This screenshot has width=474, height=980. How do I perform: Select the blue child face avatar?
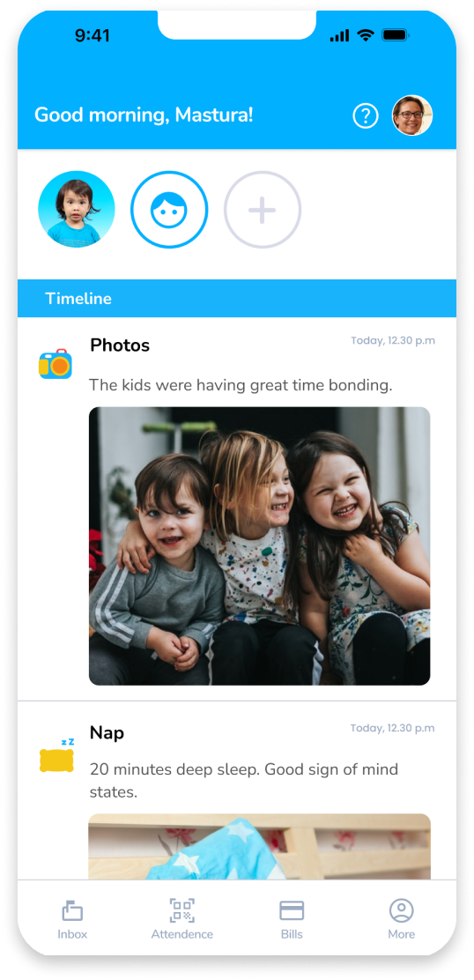click(x=169, y=210)
